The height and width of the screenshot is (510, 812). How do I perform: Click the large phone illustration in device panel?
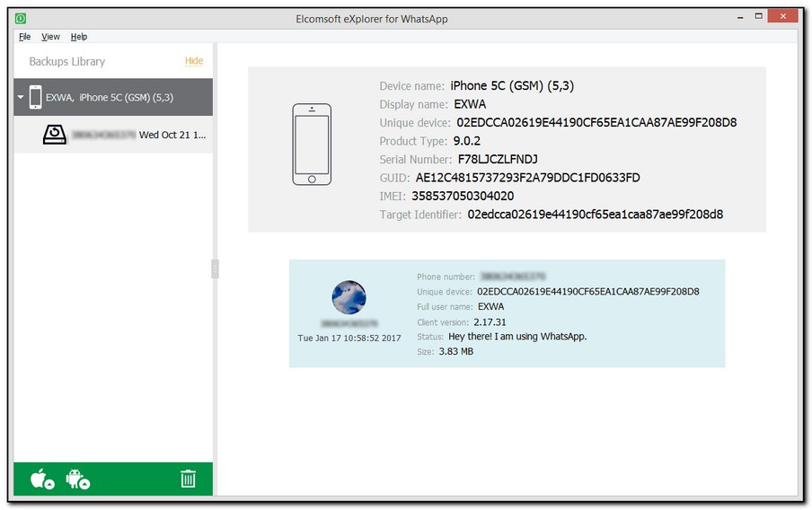pyautogui.click(x=311, y=145)
